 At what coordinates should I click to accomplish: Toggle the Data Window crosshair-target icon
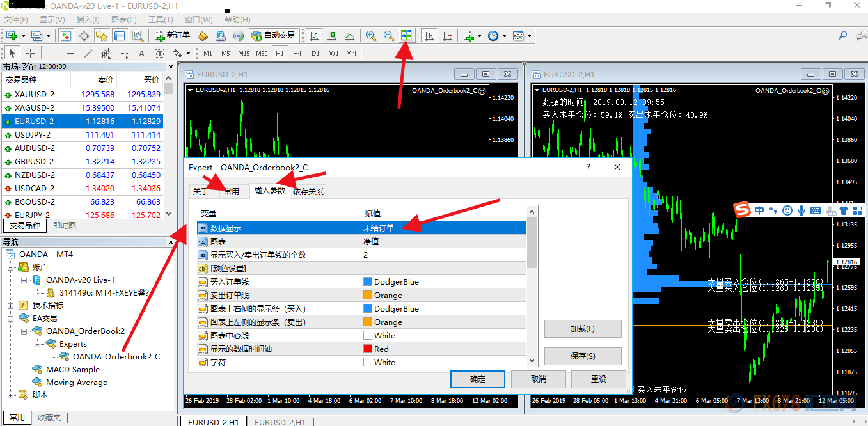coord(84,36)
